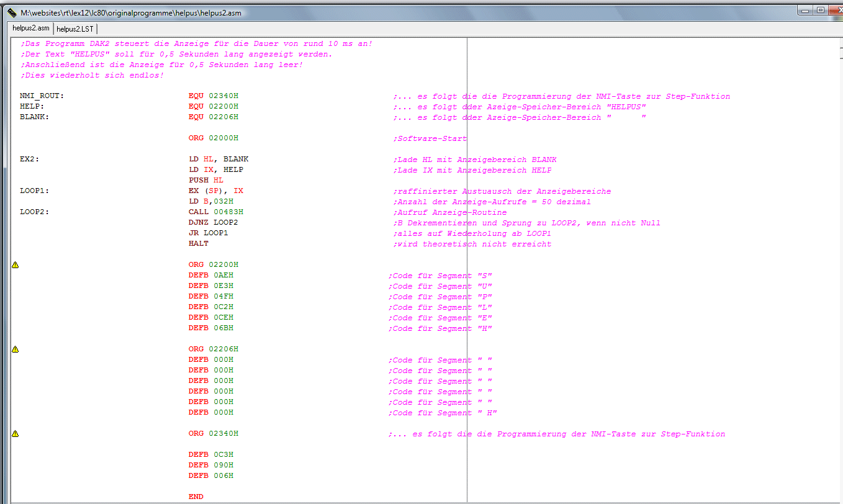This screenshot has height=504, width=843.
Task: Click the application icon in the title bar
Action: click(11, 12)
